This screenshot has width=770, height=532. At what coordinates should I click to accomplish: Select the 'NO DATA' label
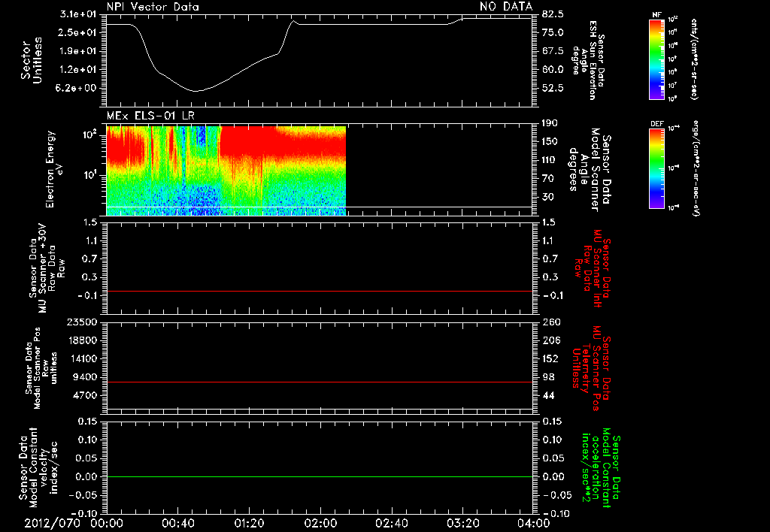click(506, 6)
